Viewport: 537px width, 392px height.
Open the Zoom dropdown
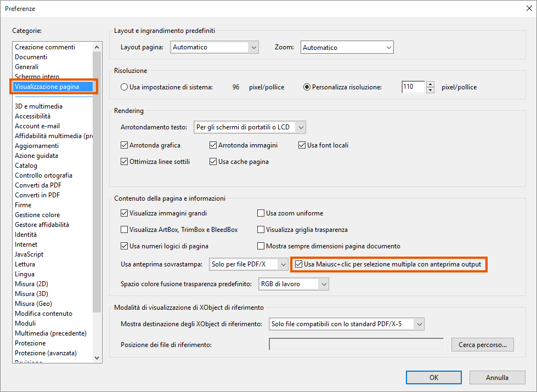[x=347, y=47]
